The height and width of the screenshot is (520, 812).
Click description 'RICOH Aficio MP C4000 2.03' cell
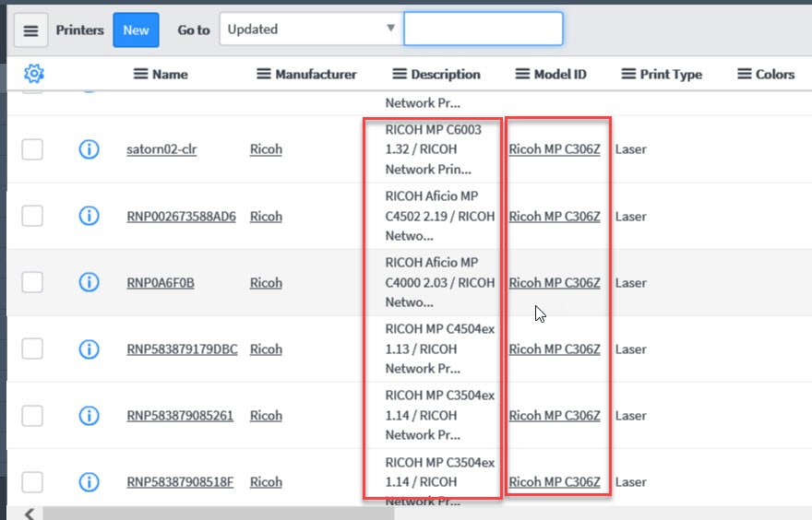440,282
